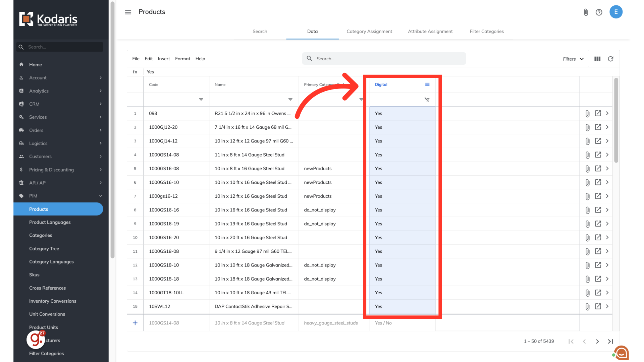644x362 pixels.
Task: Open Category Tree in sidebar
Action: (x=44, y=248)
